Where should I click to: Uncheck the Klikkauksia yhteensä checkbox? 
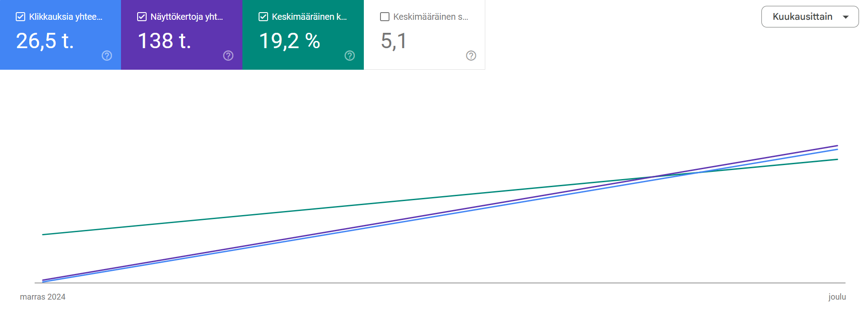pyautogui.click(x=20, y=17)
